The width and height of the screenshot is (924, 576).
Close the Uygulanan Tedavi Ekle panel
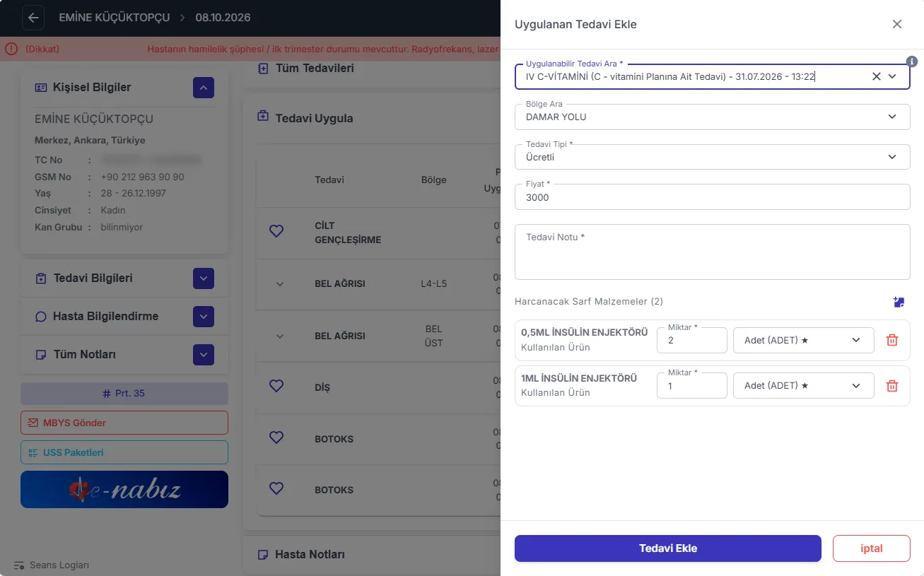click(897, 24)
